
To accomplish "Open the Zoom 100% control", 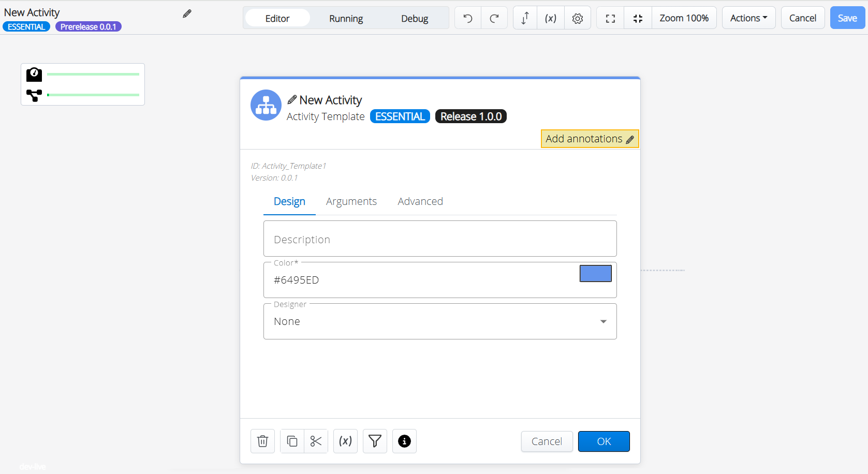I will (684, 18).
